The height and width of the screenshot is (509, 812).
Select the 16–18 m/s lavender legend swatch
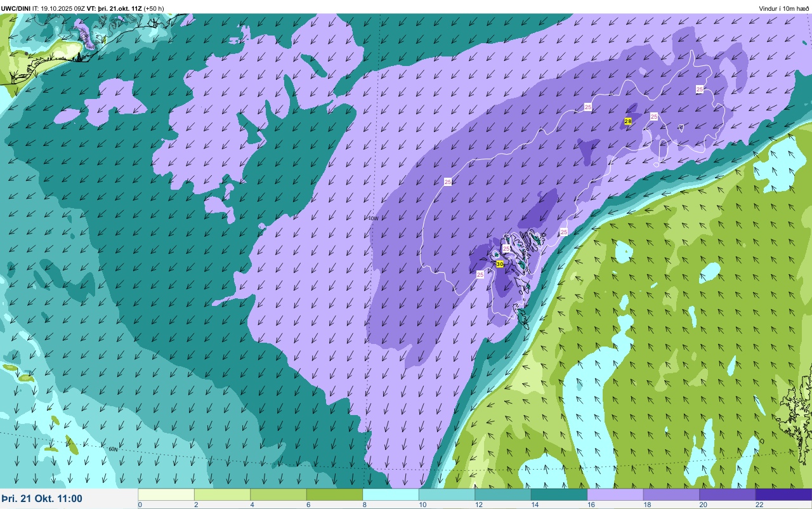tap(615, 494)
